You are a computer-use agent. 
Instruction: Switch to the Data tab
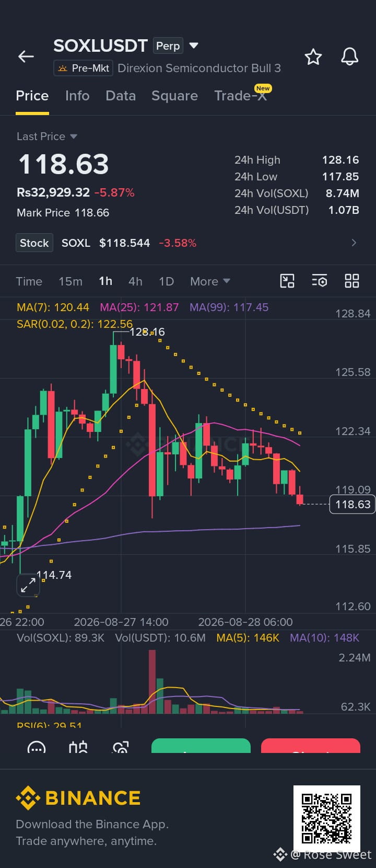pos(121,96)
